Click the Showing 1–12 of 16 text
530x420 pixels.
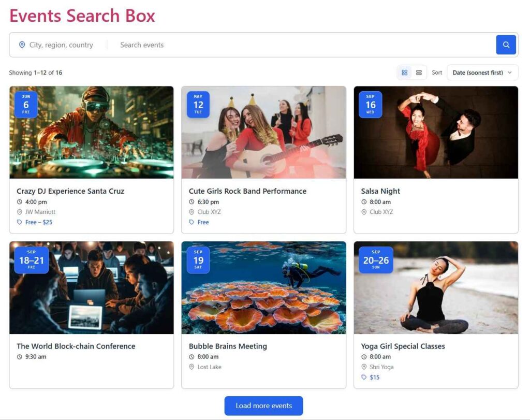[36, 73]
